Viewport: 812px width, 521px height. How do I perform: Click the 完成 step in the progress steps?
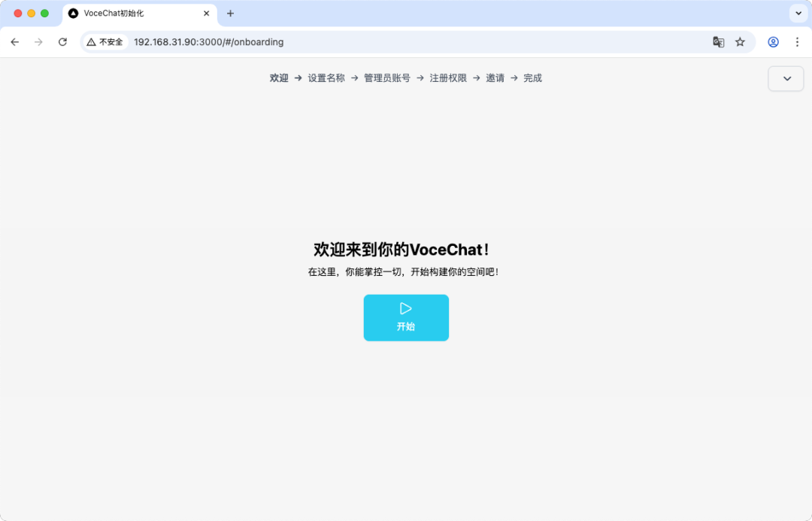533,77
